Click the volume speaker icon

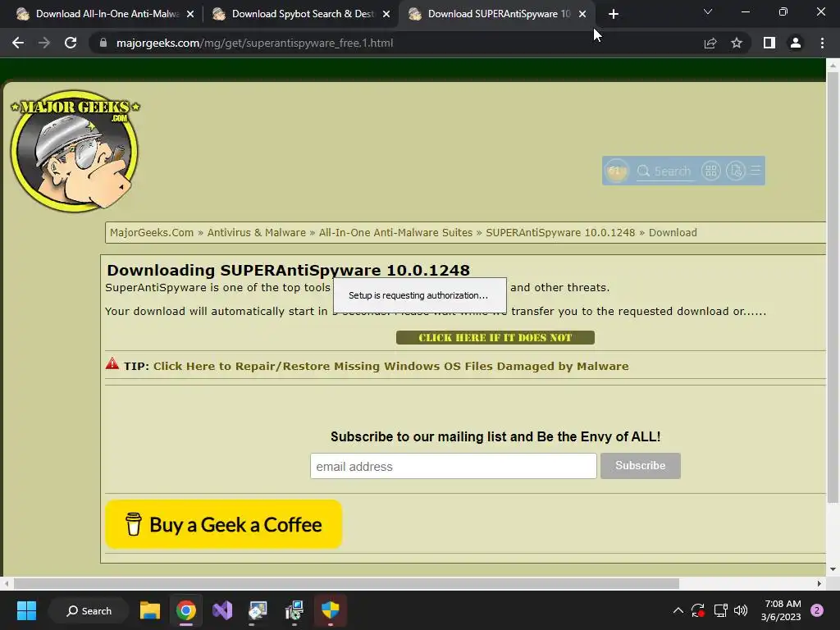741,610
